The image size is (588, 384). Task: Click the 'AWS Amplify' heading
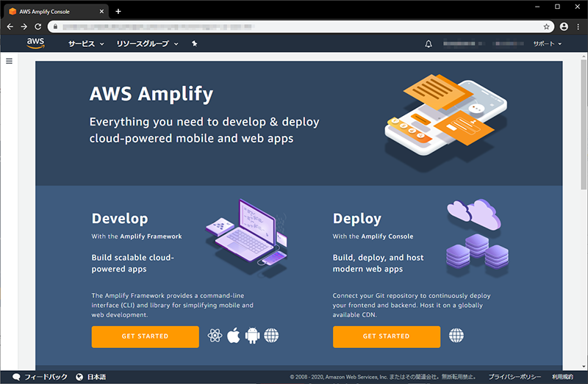(151, 94)
